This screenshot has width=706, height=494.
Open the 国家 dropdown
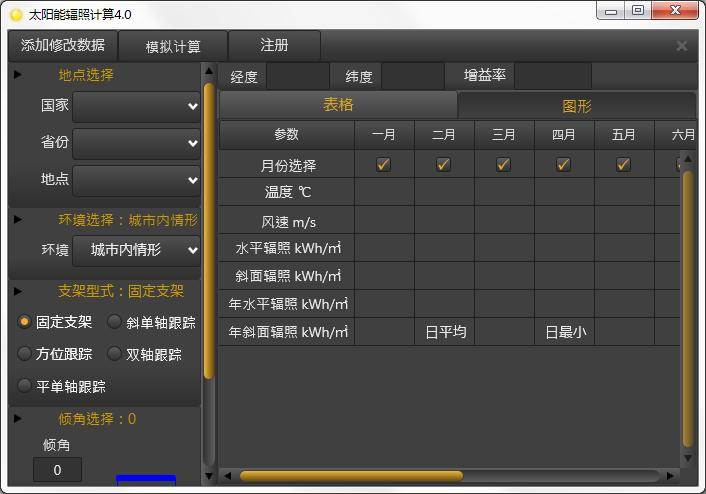(x=136, y=107)
